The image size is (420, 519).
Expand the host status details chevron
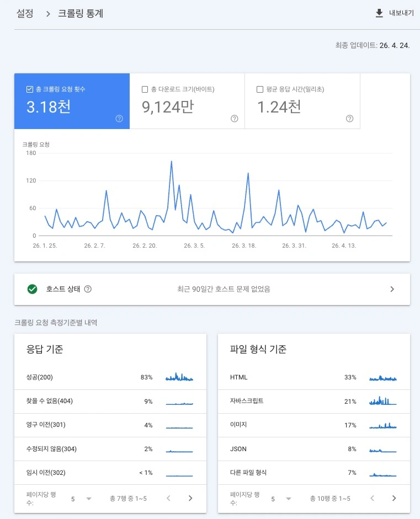click(392, 289)
